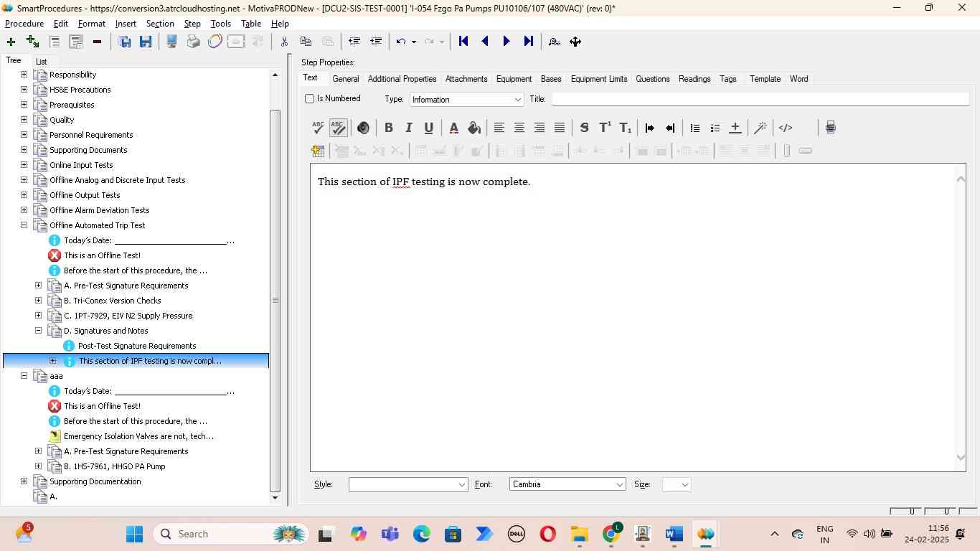
Task: Click into the Title input field
Action: 760,100
